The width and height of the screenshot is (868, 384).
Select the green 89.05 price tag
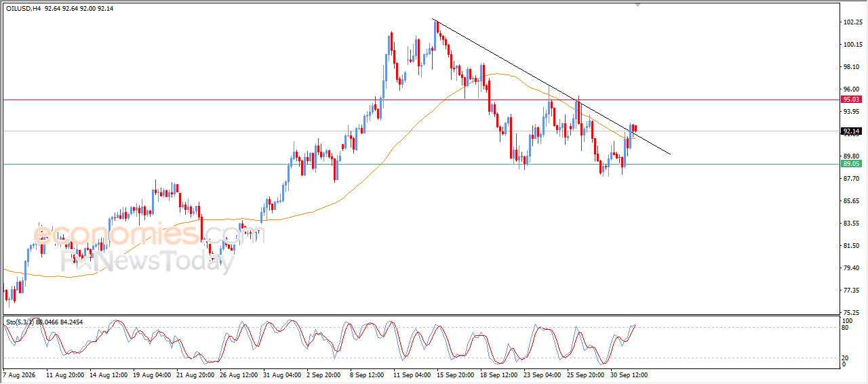(x=851, y=164)
